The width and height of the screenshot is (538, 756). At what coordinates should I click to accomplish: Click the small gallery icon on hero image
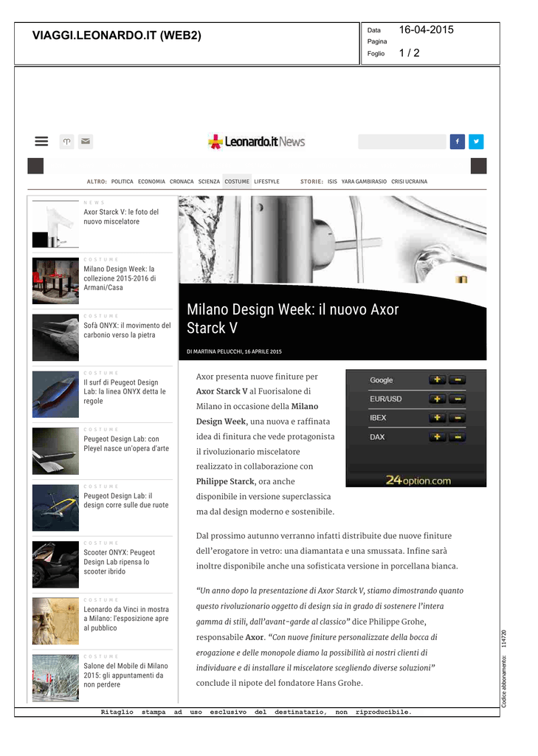click(x=461, y=279)
